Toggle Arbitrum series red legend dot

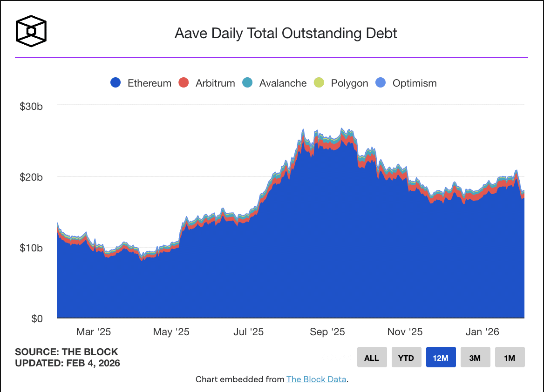pyautogui.click(x=184, y=83)
